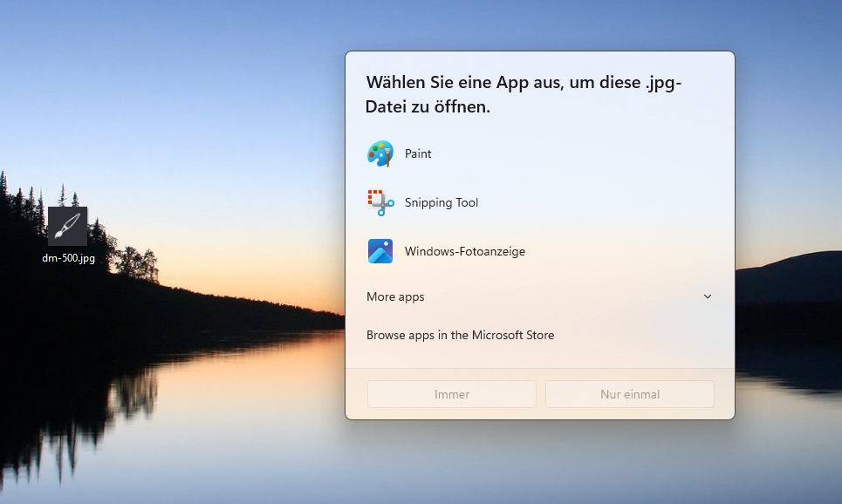Browse apps in the Microsoft Store

[x=460, y=335]
